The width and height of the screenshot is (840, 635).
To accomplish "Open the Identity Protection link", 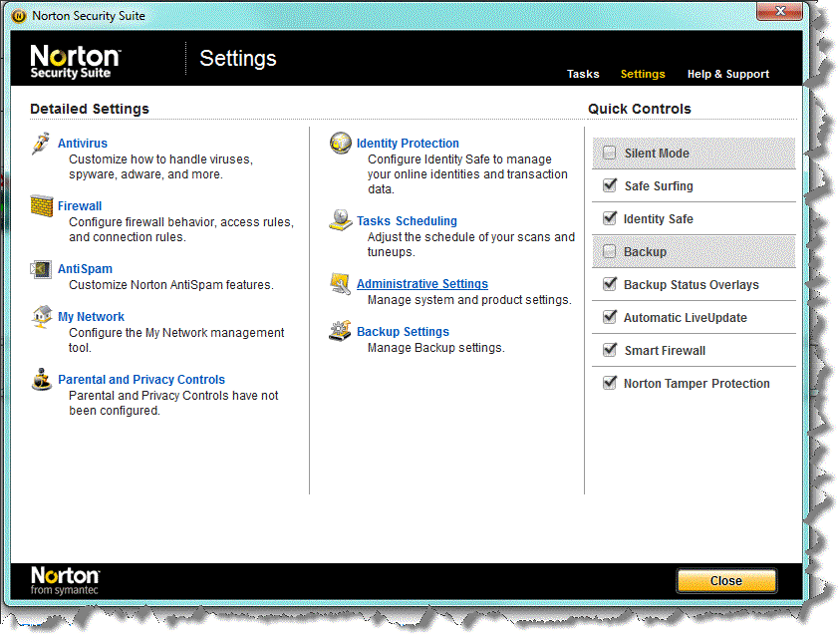I will (408, 144).
